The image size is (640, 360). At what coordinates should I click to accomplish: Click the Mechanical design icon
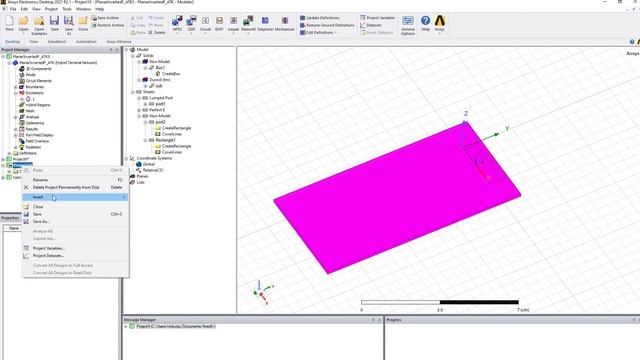(284, 23)
